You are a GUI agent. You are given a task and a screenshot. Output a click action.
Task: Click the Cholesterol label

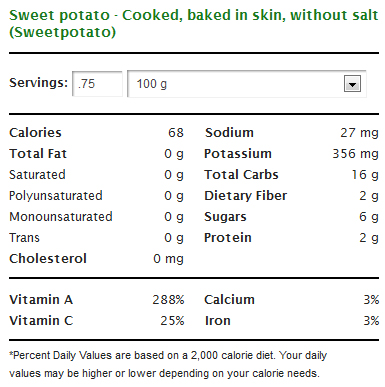48,259
